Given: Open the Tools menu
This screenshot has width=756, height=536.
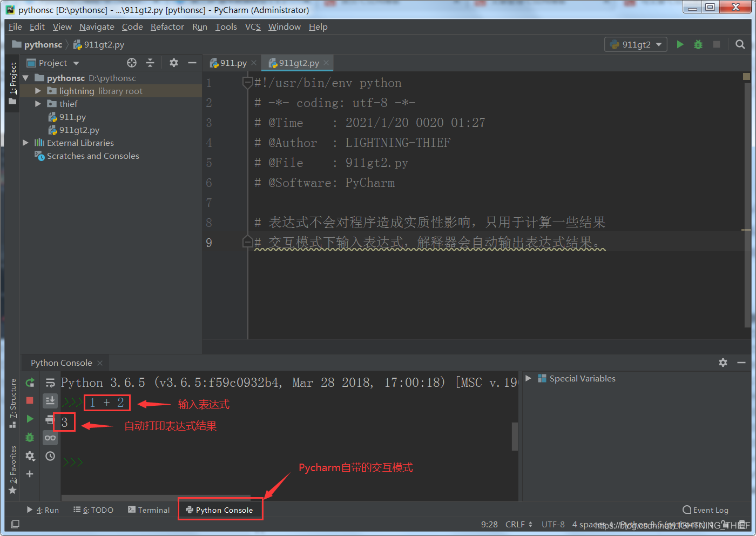Looking at the screenshot, I should (x=226, y=26).
